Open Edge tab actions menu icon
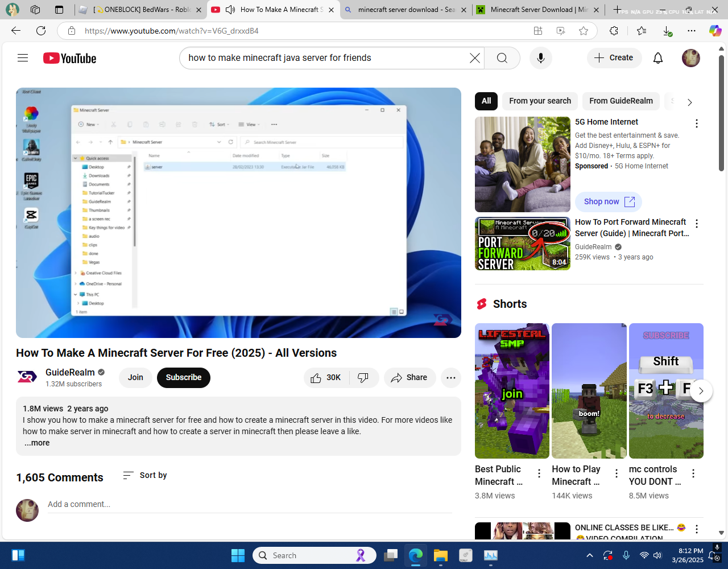Image resolution: width=728 pixels, height=569 pixels. pos(59,10)
